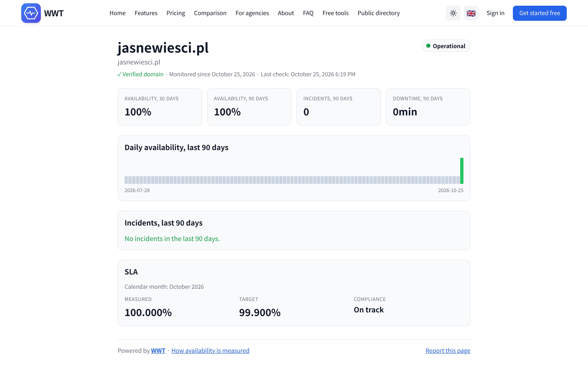
Task: Open the FAQ page
Action: click(x=308, y=13)
